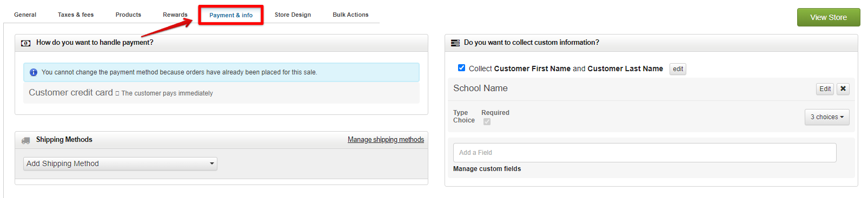Screen dimensions: 868x198
Task: Remove School Name field with X icon
Action: 843,89
